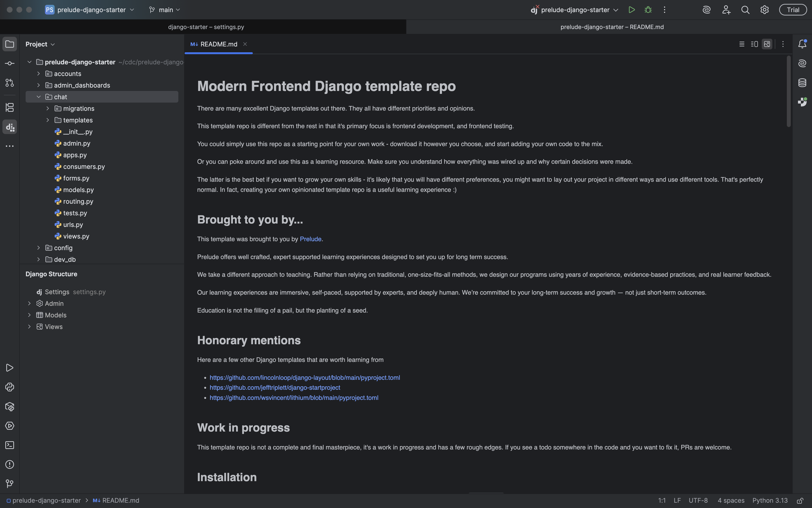Screen dimensions: 812x508
Task: Open the Prelude link
Action: coord(310,239)
